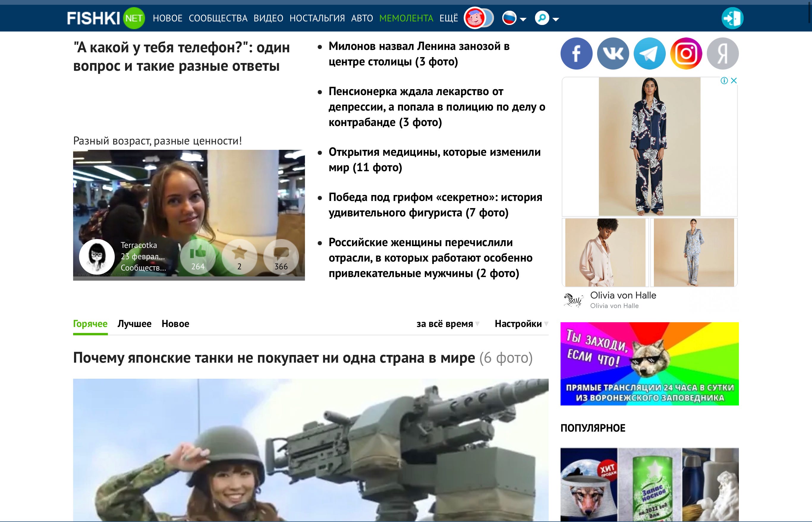Open the blue floral pajama ad image
The image size is (812, 522).
(x=694, y=252)
